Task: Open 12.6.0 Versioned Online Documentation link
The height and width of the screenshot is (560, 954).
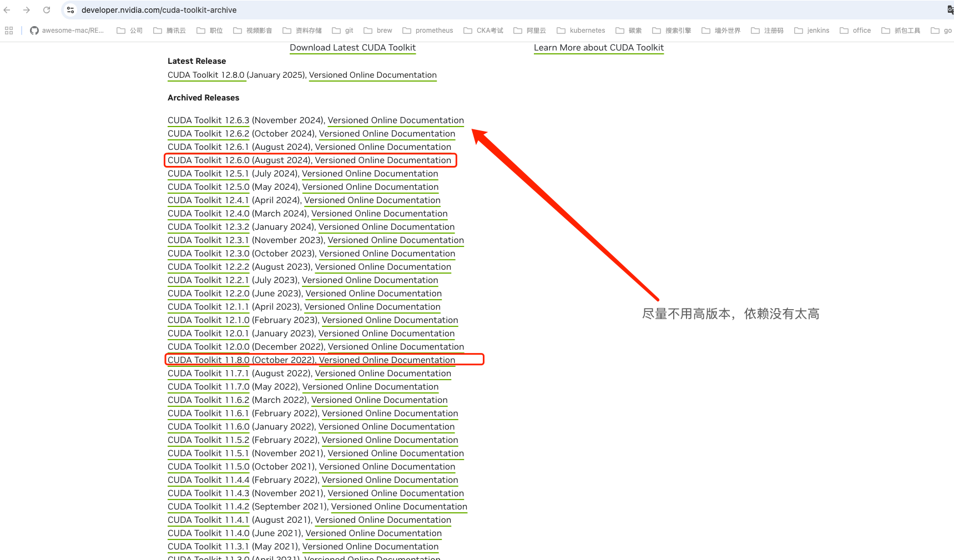Action: [383, 160]
